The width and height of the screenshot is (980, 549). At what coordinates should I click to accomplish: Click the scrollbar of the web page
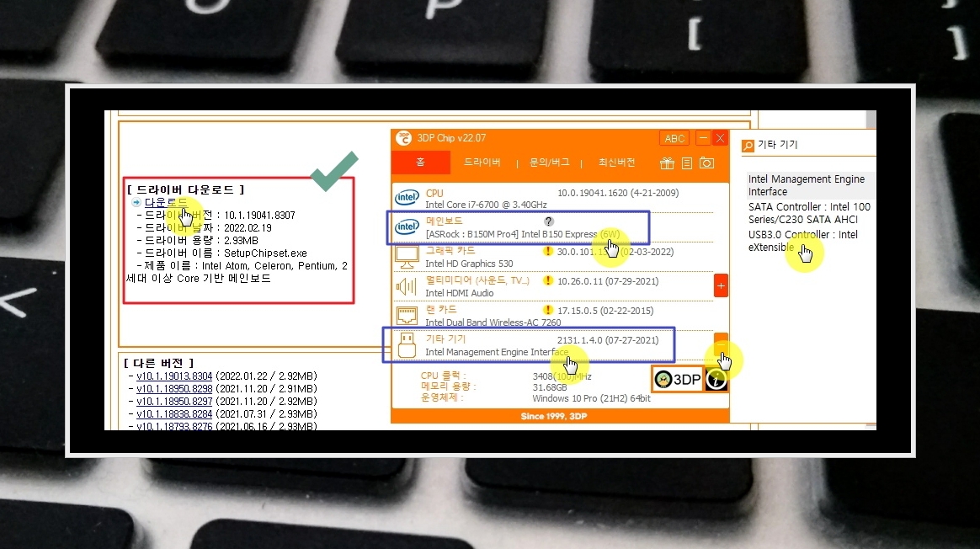pyautogui.click(x=871, y=119)
